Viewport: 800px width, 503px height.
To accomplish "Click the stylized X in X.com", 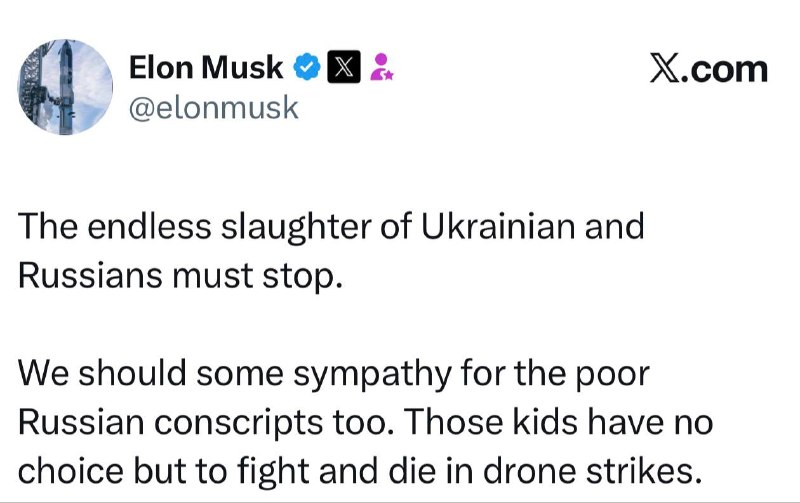I will (665, 69).
